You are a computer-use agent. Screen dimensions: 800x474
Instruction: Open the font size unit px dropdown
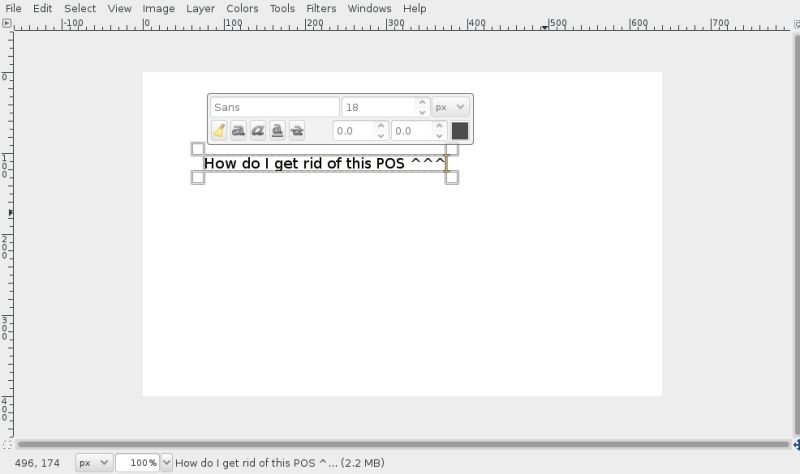tap(451, 107)
